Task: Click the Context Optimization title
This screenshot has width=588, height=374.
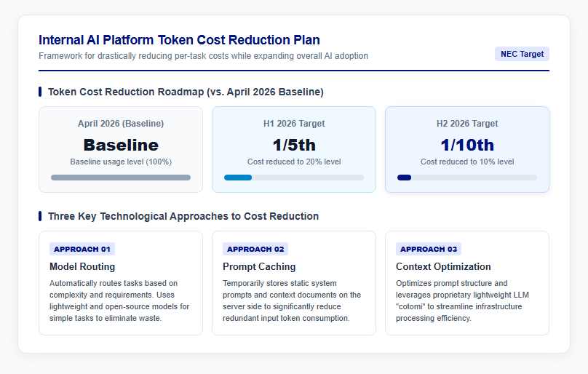Action: [x=443, y=267]
